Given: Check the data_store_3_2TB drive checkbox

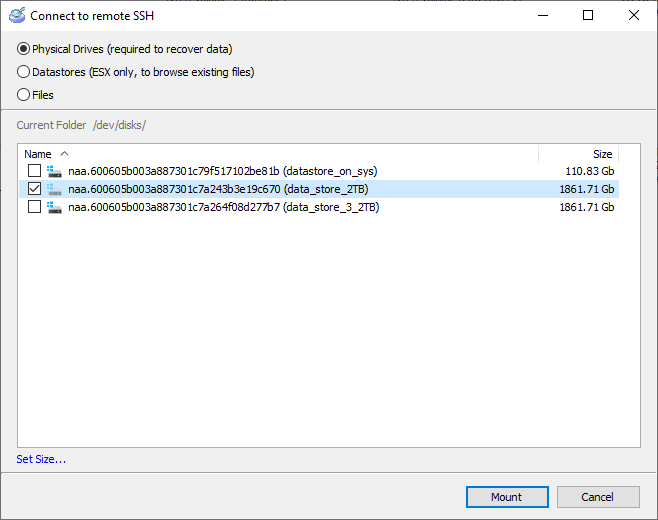Looking at the screenshot, I should [x=35, y=207].
